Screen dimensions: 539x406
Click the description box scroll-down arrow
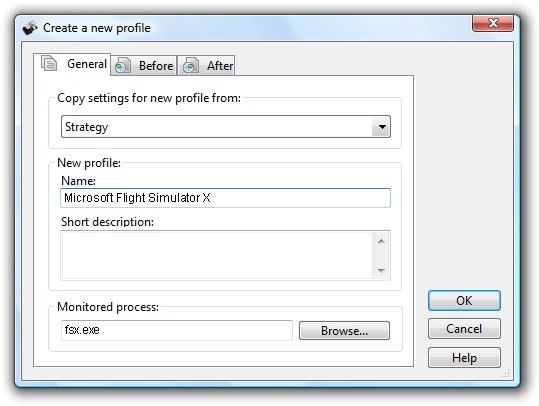381,271
